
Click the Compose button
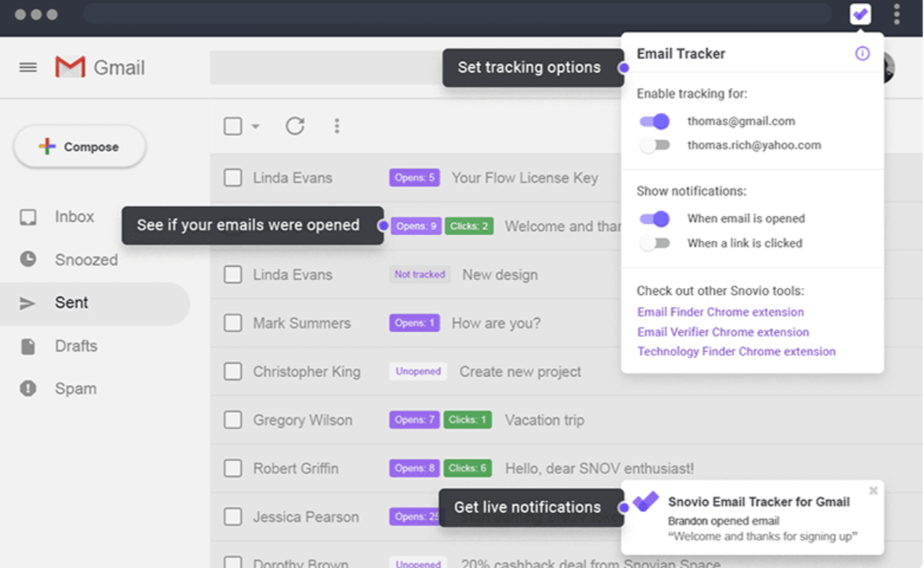point(80,147)
